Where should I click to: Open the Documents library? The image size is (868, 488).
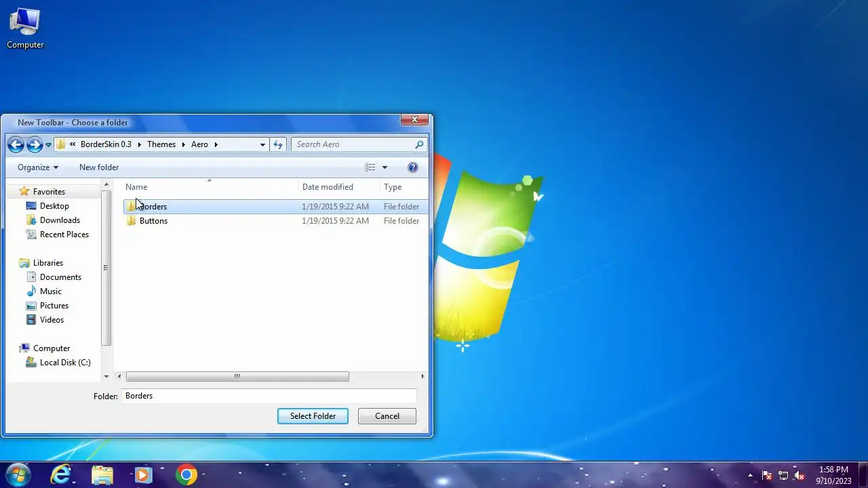coord(60,277)
